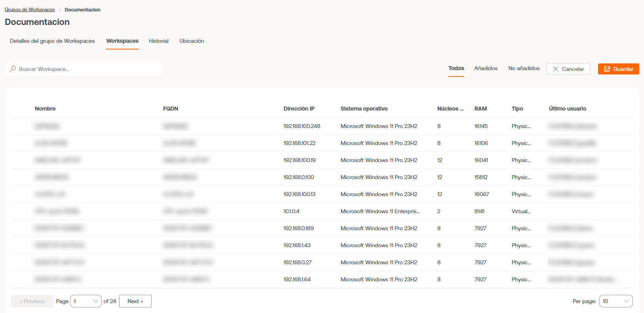Select the IP cell 10.1.0.4
This screenshot has width=644, height=313.
click(292, 211)
